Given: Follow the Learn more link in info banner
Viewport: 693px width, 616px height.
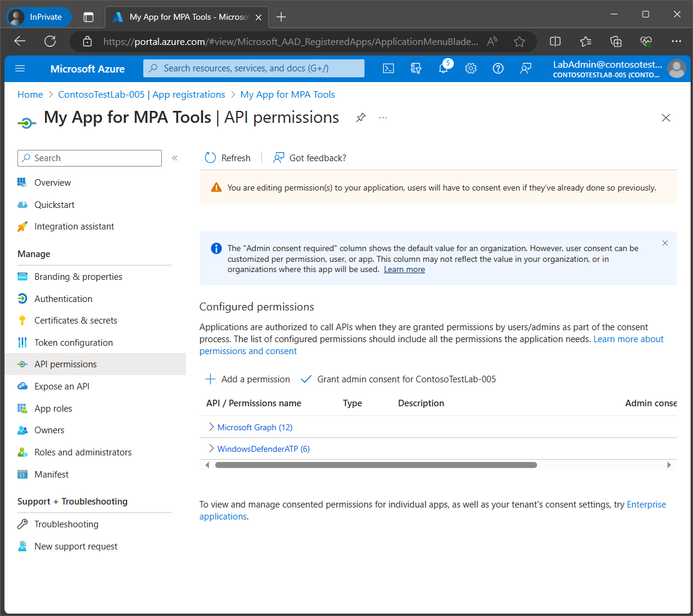Looking at the screenshot, I should click(405, 270).
